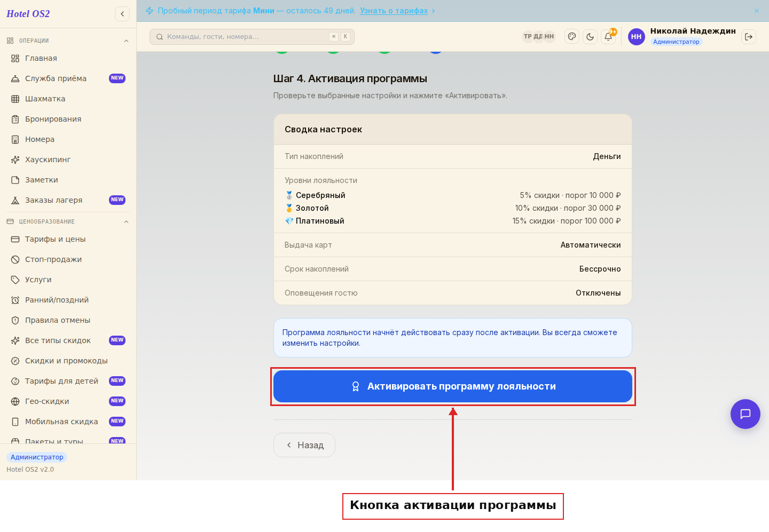769x532 pixels.
Task: Click the Мобильная скидка phone icon
Action: pyautogui.click(x=15, y=422)
